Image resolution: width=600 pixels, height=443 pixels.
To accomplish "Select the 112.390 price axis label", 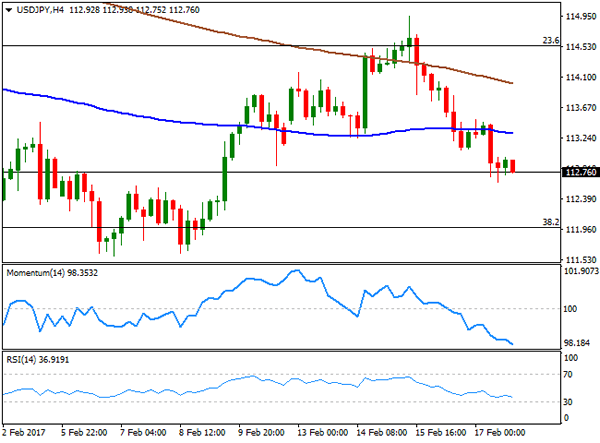I will click(x=580, y=199).
